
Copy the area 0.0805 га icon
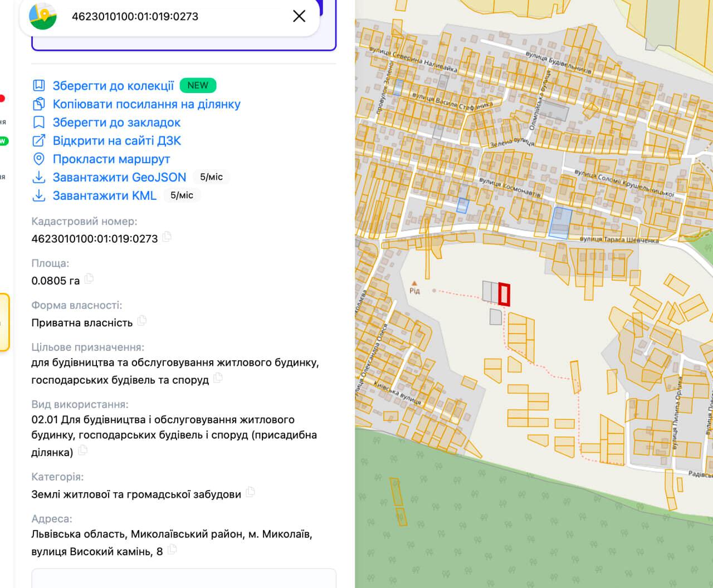[89, 278]
